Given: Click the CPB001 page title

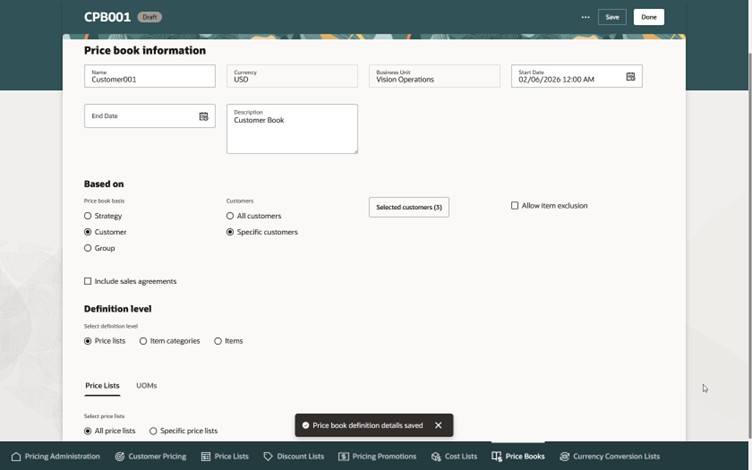Looking at the screenshot, I should click(x=107, y=17).
